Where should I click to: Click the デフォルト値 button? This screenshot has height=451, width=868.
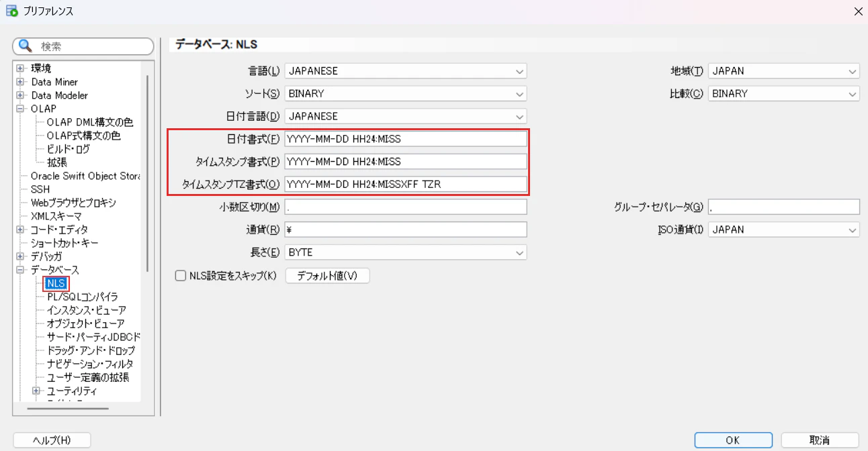328,276
